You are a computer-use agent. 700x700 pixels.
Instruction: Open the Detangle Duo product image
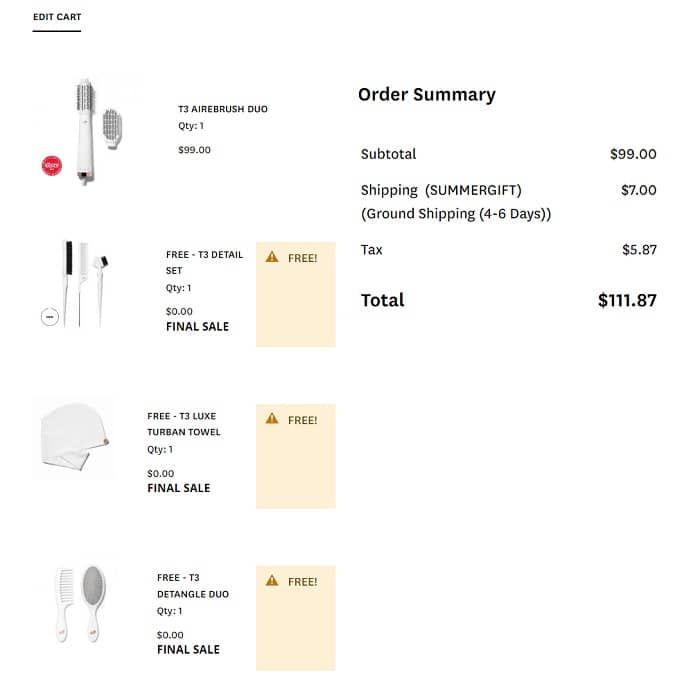(82, 602)
